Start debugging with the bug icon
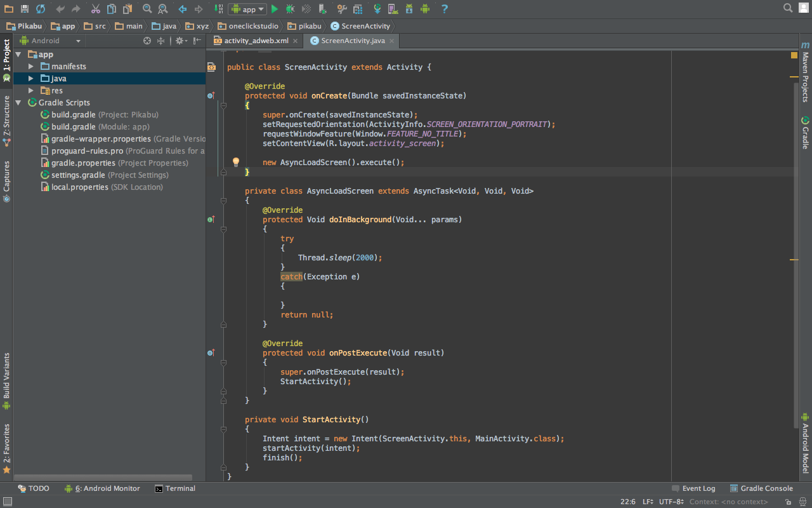This screenshot has width=812, height=508. (291, 9)
